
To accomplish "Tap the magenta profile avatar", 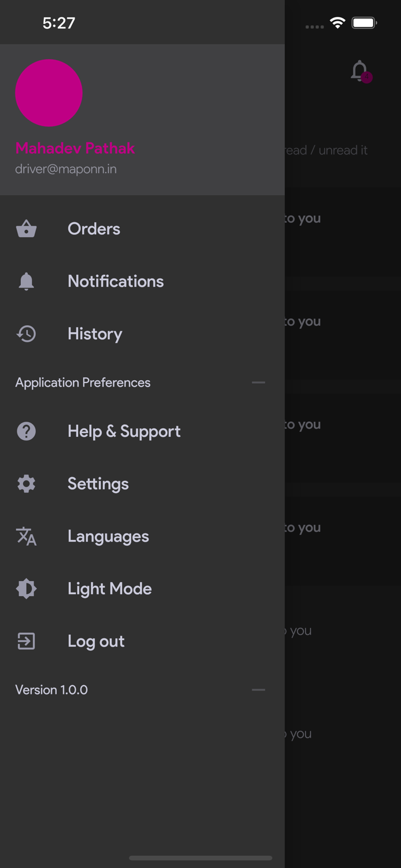I will pyautogui.click(x=49, y=93).
